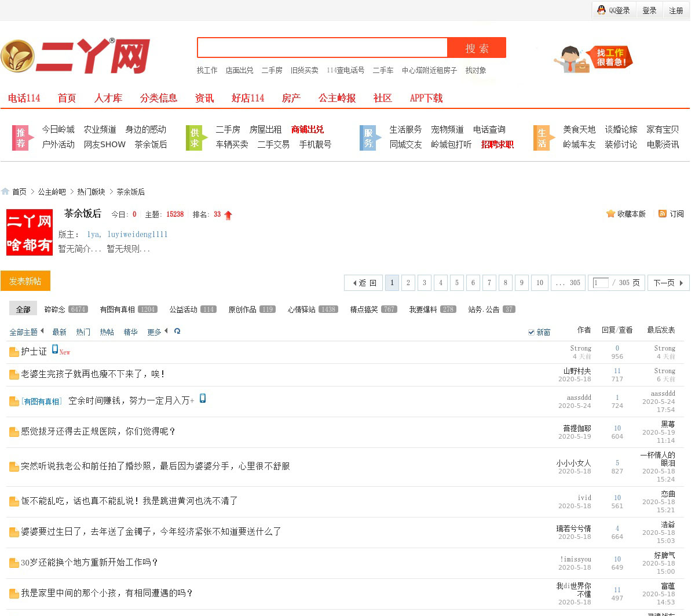Click the 精华 filter link

point(130,332)
